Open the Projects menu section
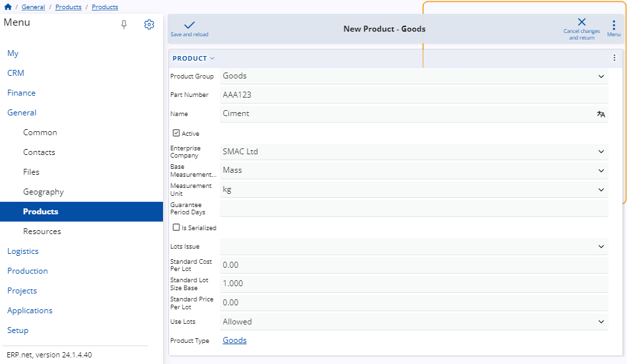The image size is (627, 364). click(x=22, y=291)
